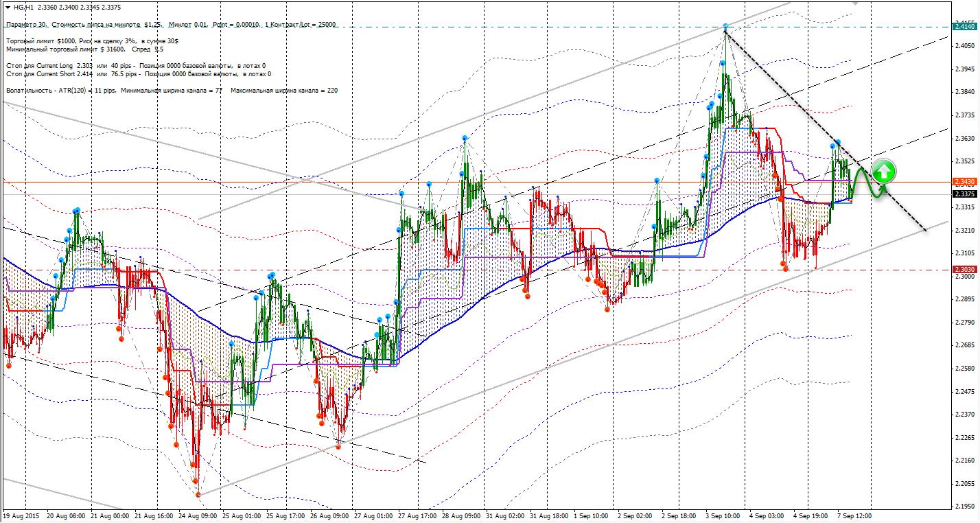Click the Стоп для Current Short text line

[137, 74]
